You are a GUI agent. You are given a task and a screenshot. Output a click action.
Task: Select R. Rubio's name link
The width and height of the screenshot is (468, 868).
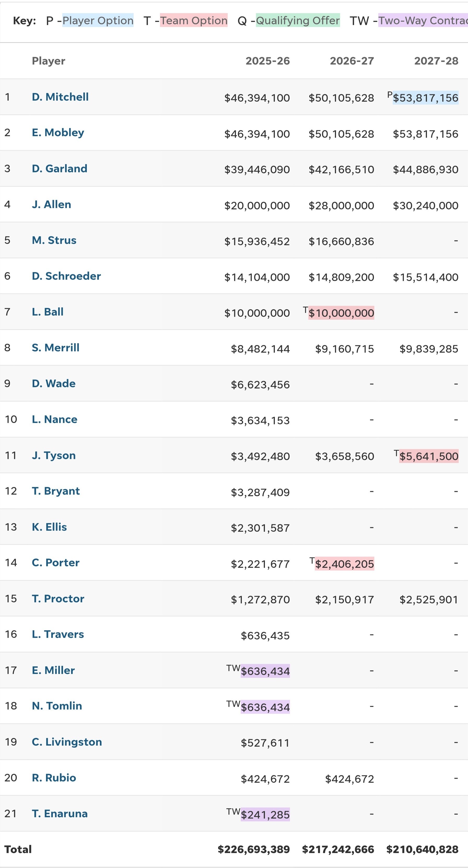tap(54, 778)
